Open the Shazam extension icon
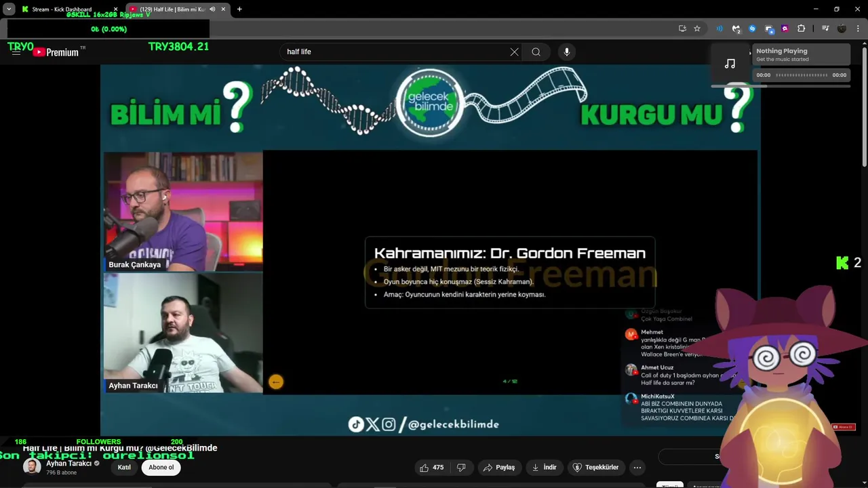Image resolution: width=868 pixels, height=488 pixels. point(752,28)
